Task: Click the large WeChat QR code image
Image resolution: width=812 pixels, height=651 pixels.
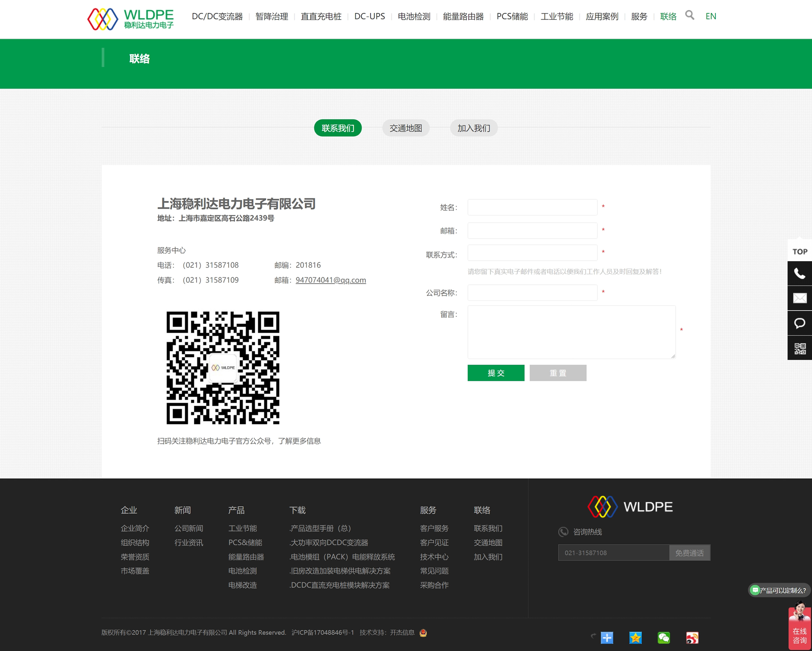Action: pos(223,368)
